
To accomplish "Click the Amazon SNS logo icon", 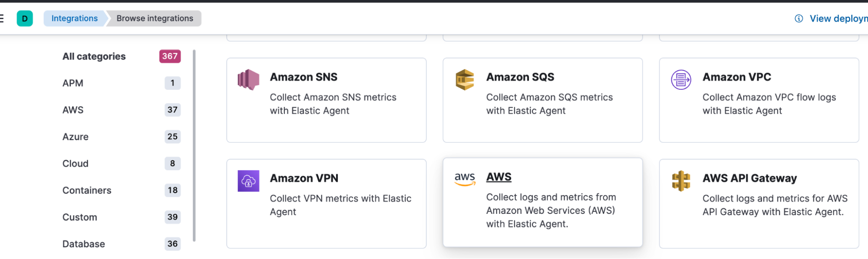I will tap(248, 80).
